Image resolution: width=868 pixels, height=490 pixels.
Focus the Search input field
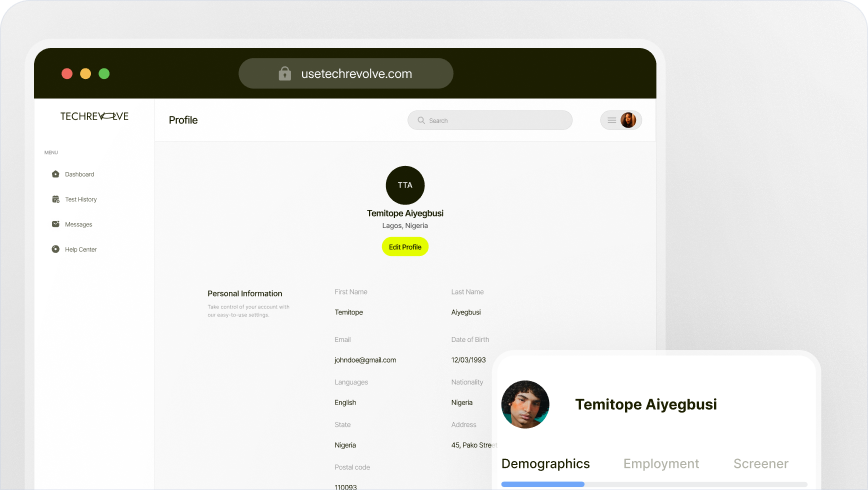pos(490,120)
